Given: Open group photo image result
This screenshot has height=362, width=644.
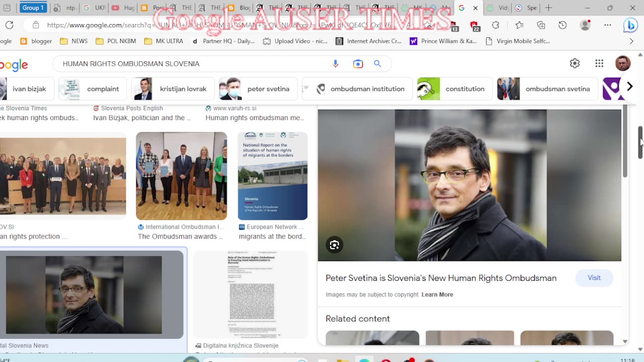Looking at the screenshot, I should [63, 176].
